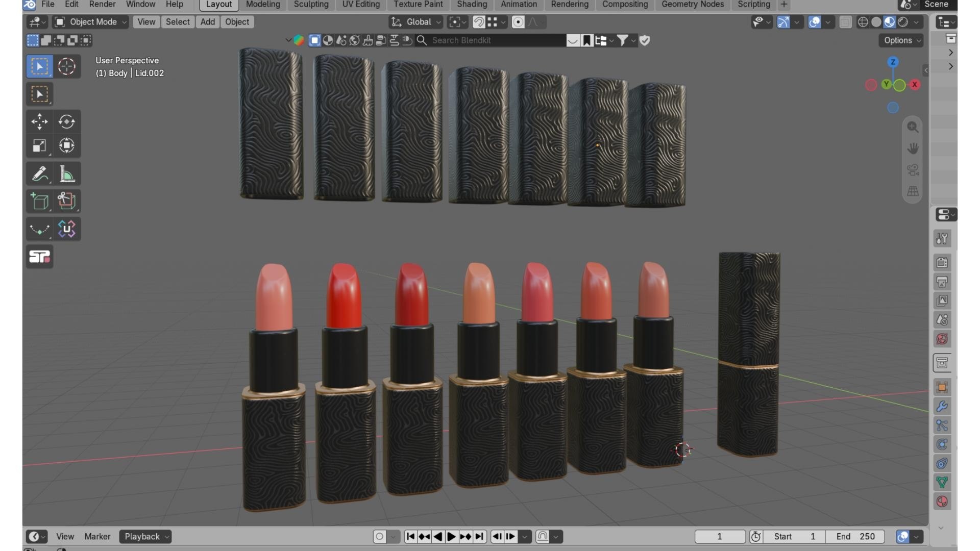Open the Render menu
The image size is (980, 551).
pos(102,5)
